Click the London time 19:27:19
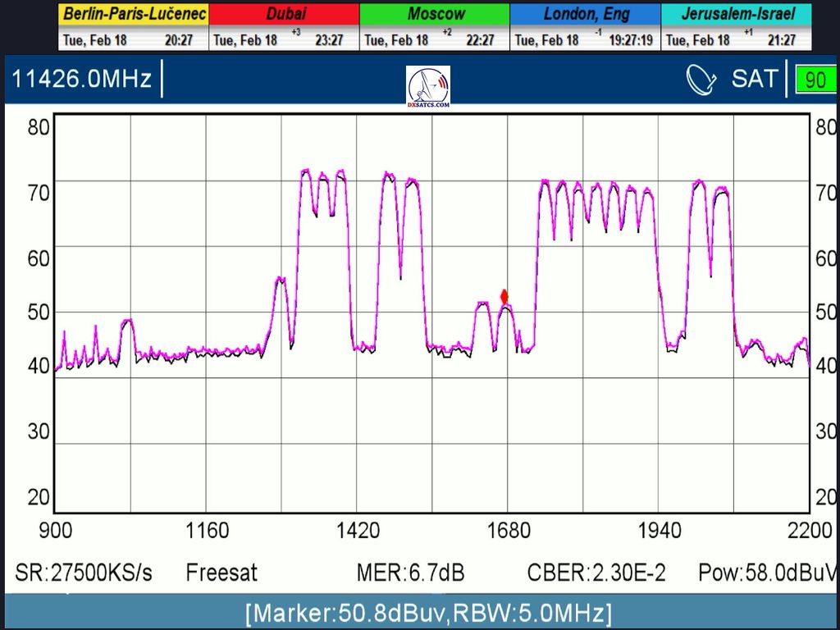The width and height of the screenshot is (840, 630). [x=630, y=39]
